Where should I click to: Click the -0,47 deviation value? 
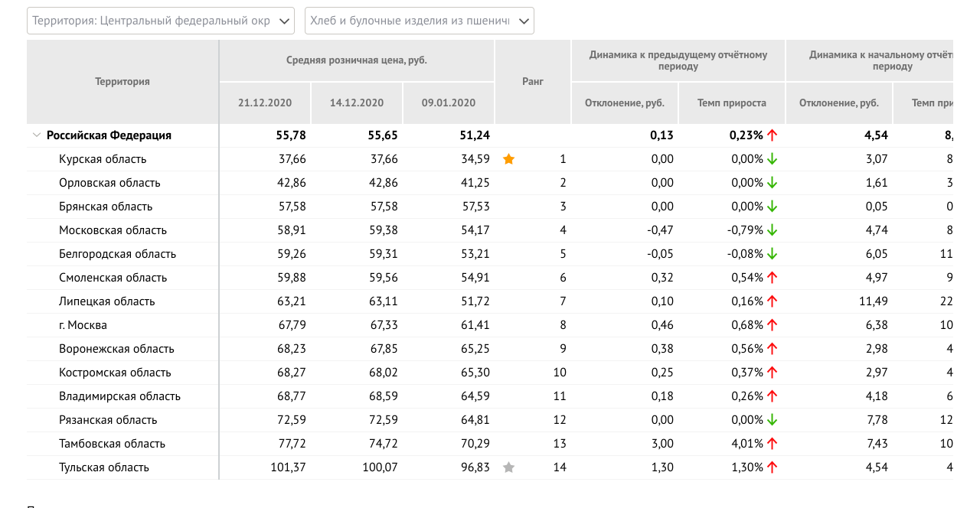(660, 230)
